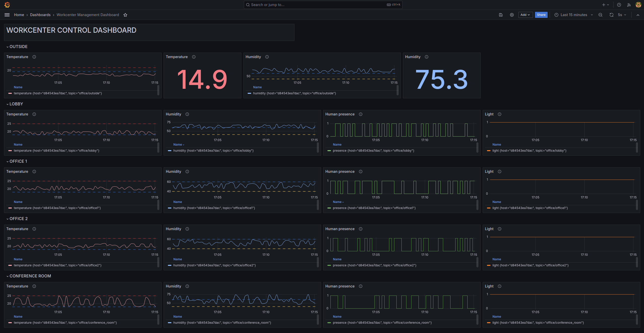
Task: Click the refresh dashboard icon
Action: (611, 15)
